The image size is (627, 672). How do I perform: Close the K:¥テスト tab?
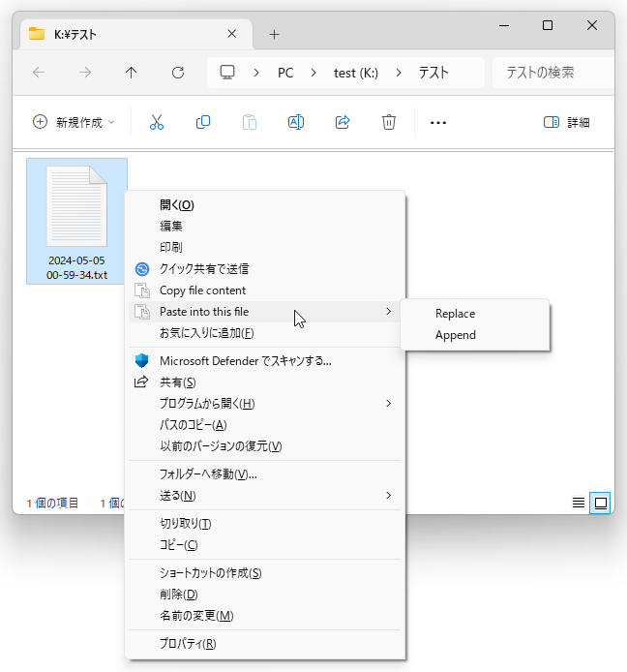point(231,34)
